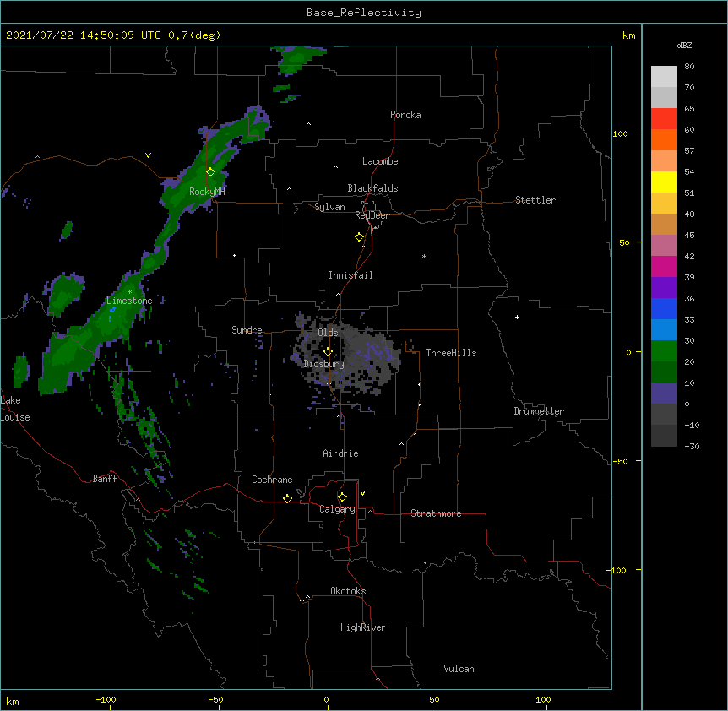Choose the violet purple swatch in legend
Viewport: 728px width, 711px height.
664,288
